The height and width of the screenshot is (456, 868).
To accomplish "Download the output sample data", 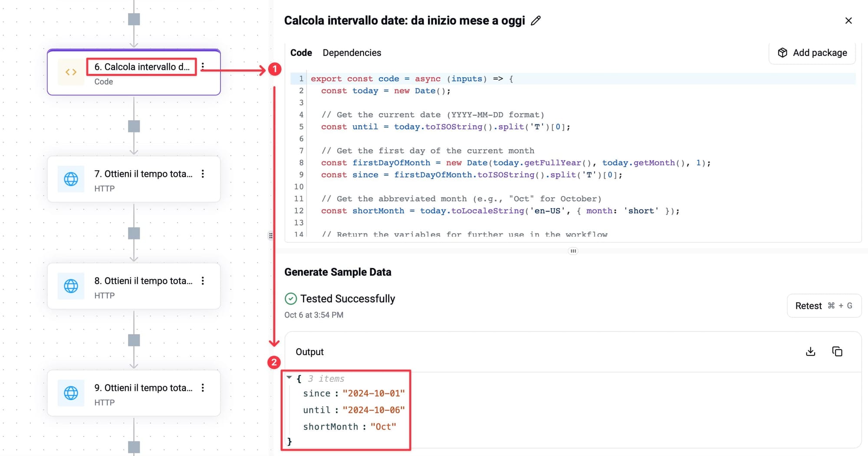I will (x=810, y=351).
